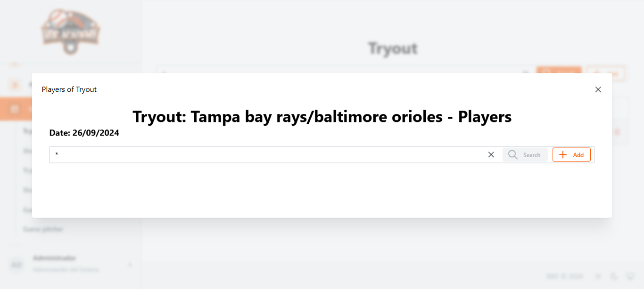Select the highlighted orange sidebar calendar item
The image size is (644, 289).
coord(16,109)
